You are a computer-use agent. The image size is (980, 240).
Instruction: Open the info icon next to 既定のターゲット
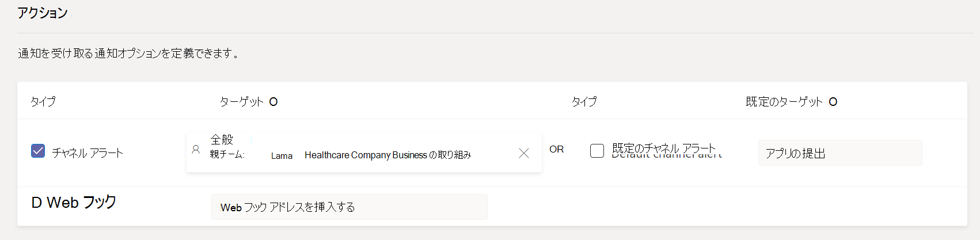[833, 102]
